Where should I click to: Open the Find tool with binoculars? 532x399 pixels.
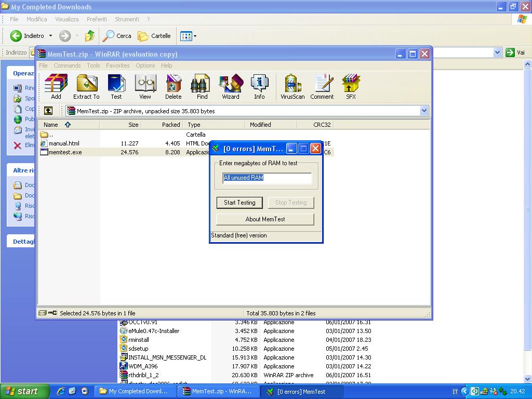(x=202, y=86)
